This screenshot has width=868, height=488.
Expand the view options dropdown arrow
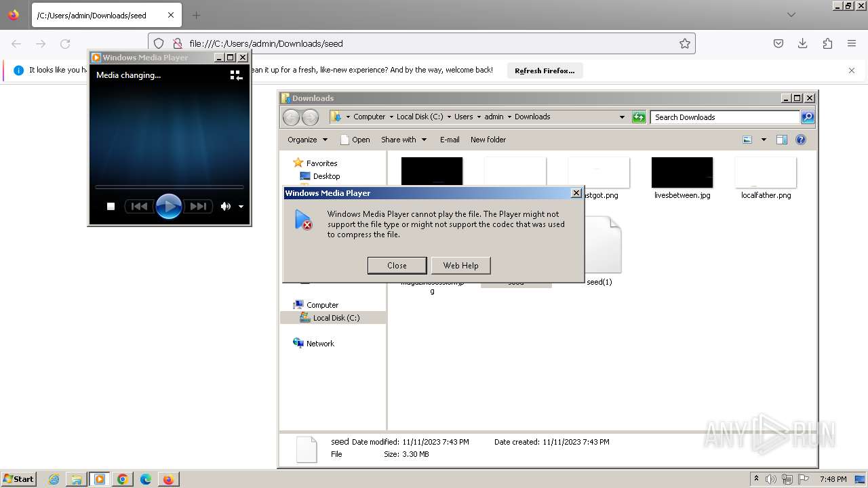(x=764, y=140)
